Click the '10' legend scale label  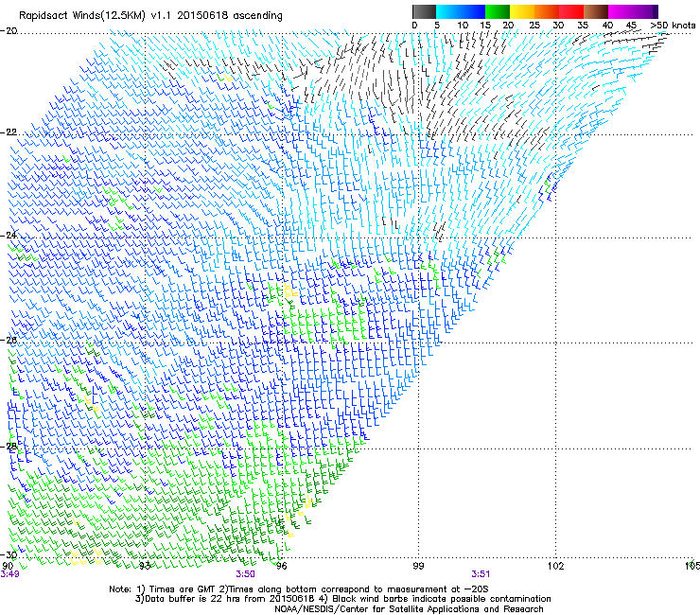[x=463, y=26]
